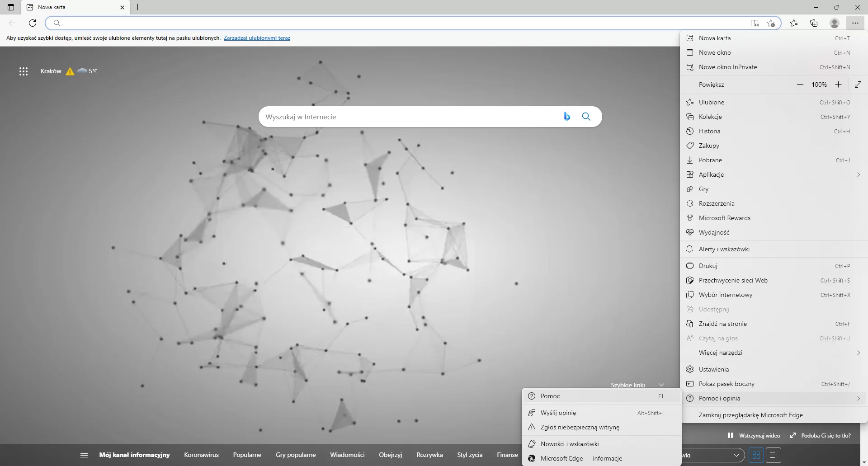Select Przechwycenie sieci Web
868x466 pixels.
pyautogui.click(x=774, y=280)
